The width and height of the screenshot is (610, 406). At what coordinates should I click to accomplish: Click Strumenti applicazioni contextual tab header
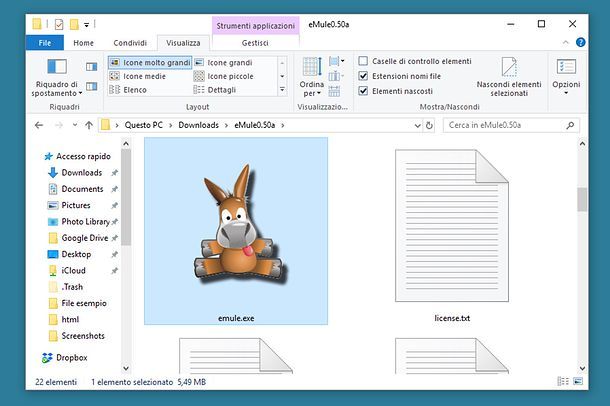point(256,26)
